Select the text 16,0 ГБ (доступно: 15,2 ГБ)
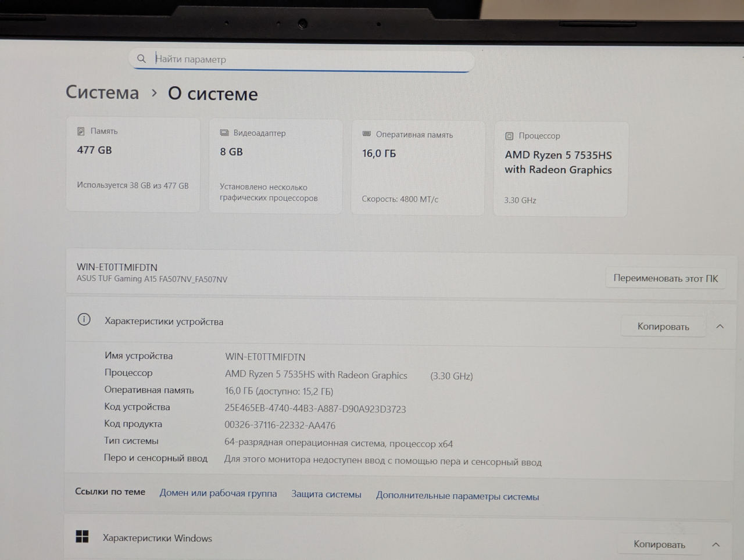This screenshot has height=560, width=744. pyautogui.click(x=279, y=392)
